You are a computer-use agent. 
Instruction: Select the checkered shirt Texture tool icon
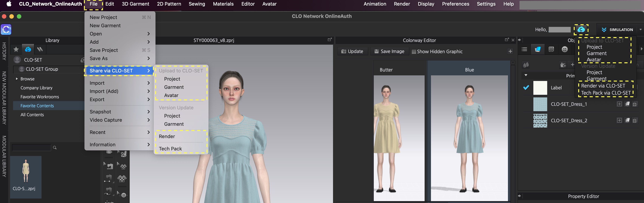[x=122, y=179]
